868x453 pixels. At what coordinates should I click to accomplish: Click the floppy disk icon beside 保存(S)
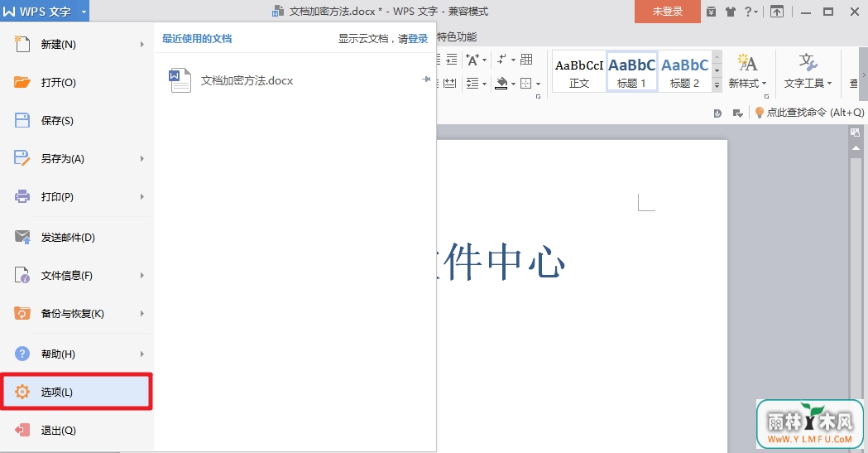[x=22, y=120]
